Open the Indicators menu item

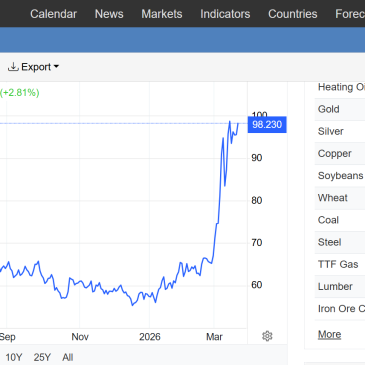coord(225,14)
